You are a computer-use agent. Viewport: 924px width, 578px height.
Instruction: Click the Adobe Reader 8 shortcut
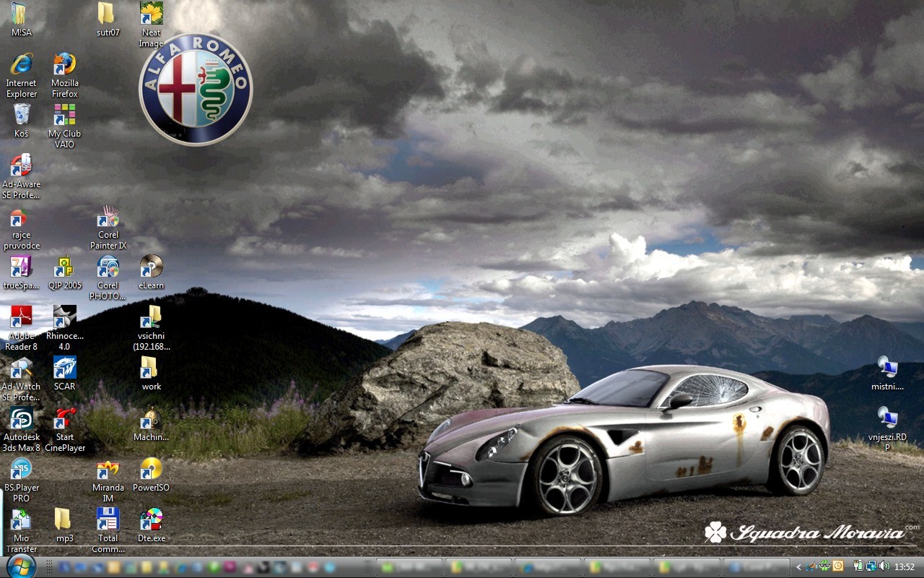point(22,318)
